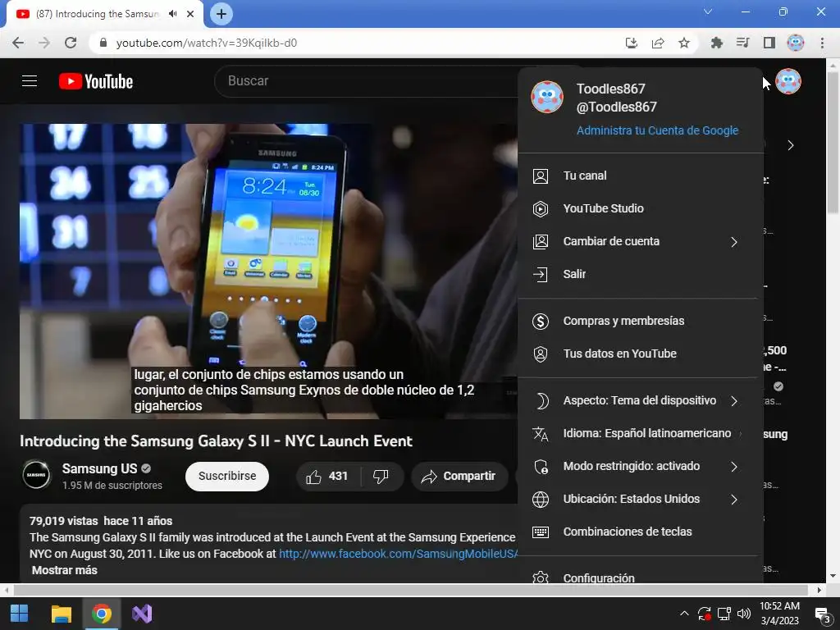Click the Suscribirse button

pyautogui.click(x=227, y=477)
